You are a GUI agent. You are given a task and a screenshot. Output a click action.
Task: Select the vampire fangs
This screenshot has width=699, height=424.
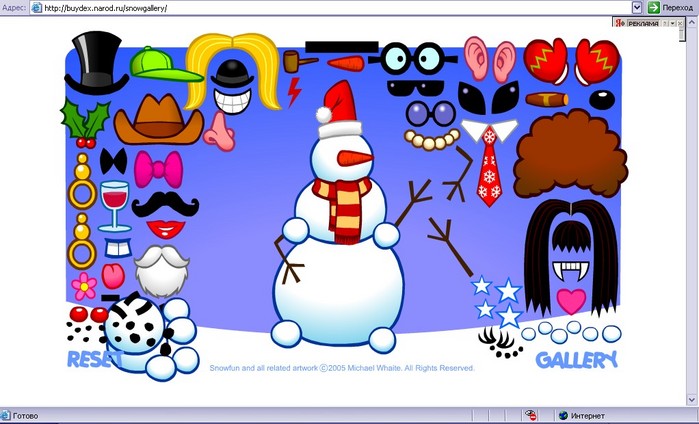pos(571,271)
